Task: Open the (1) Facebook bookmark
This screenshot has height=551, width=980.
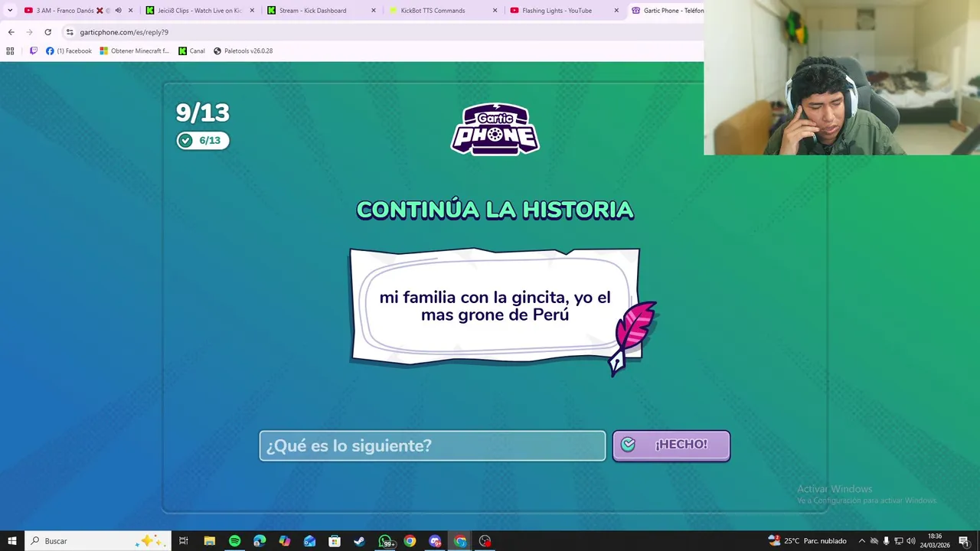Action: [69, 51]
